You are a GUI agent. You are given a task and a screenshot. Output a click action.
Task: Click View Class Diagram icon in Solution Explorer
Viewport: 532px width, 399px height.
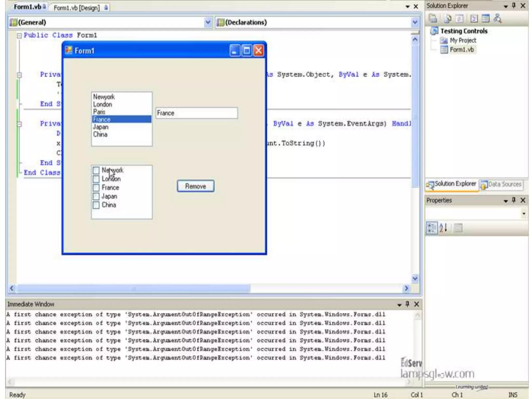tap(497, 18)
